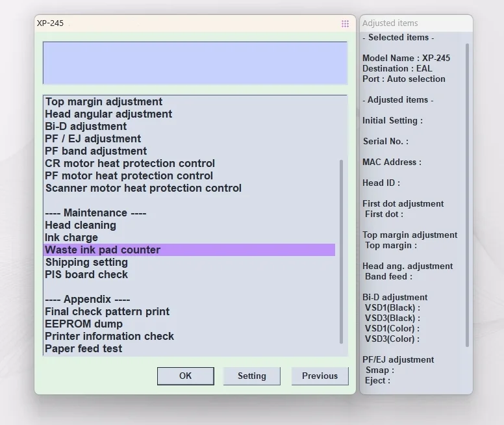Click the grid dots icon in XP-245 title bar
The width and height of the screenshot is (504, 425).
[345, 24]
